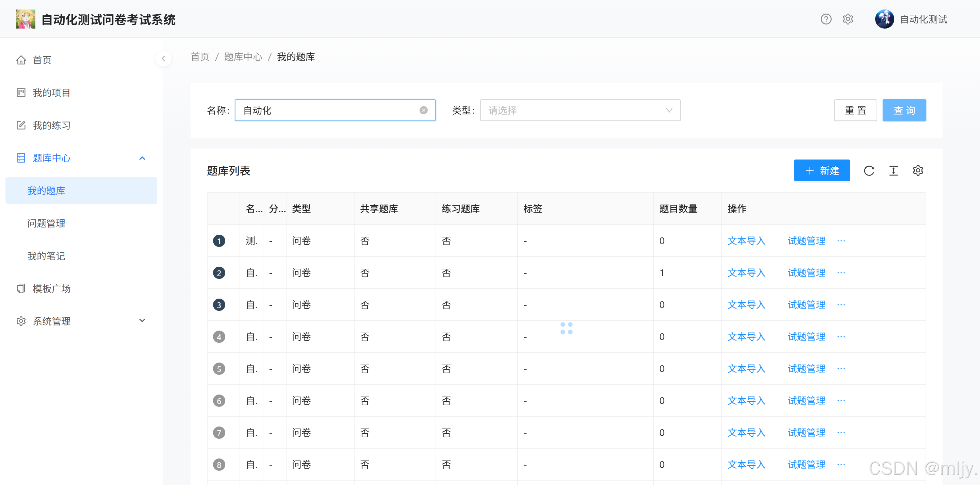The height and width of the screenshot is (485, 980).
Task: Collapse the sidebar with arrow button
Action: coord(163,58)
